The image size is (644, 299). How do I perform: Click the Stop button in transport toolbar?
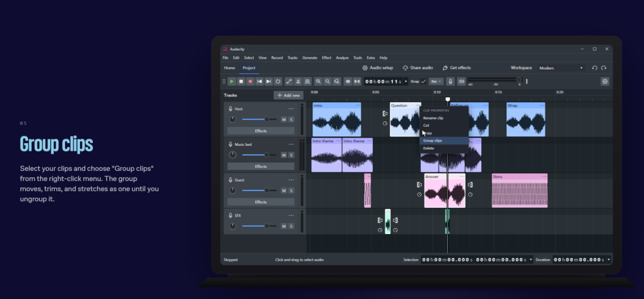click(241, 82)
